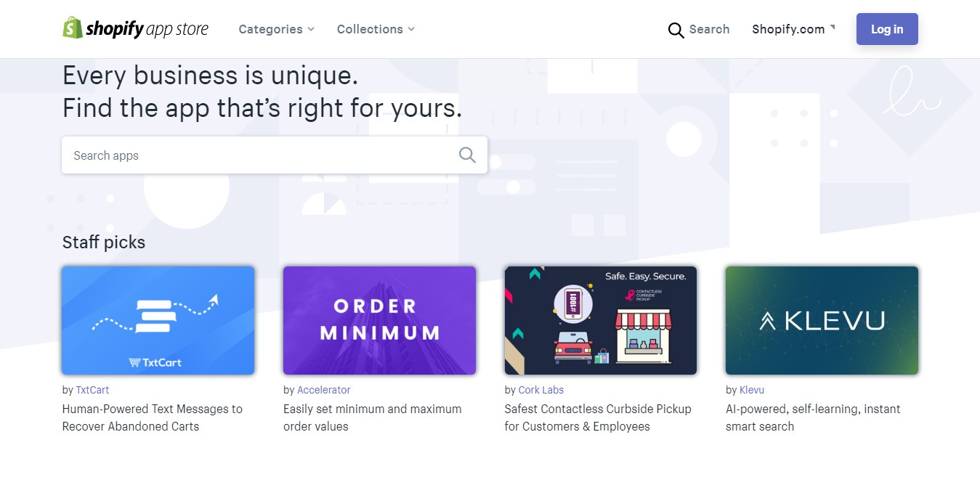Select the Klevu logo in the staff picks banner
980x477 pixels.
(x=821, y=319)
